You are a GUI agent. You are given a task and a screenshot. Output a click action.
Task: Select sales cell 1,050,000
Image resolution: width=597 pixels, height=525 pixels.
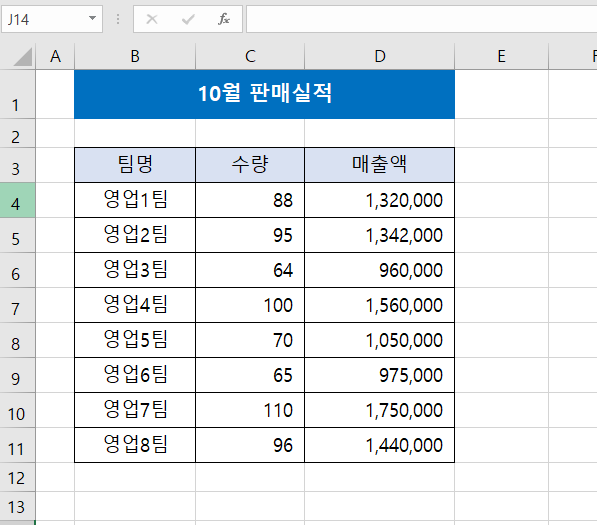click(380, 340)
